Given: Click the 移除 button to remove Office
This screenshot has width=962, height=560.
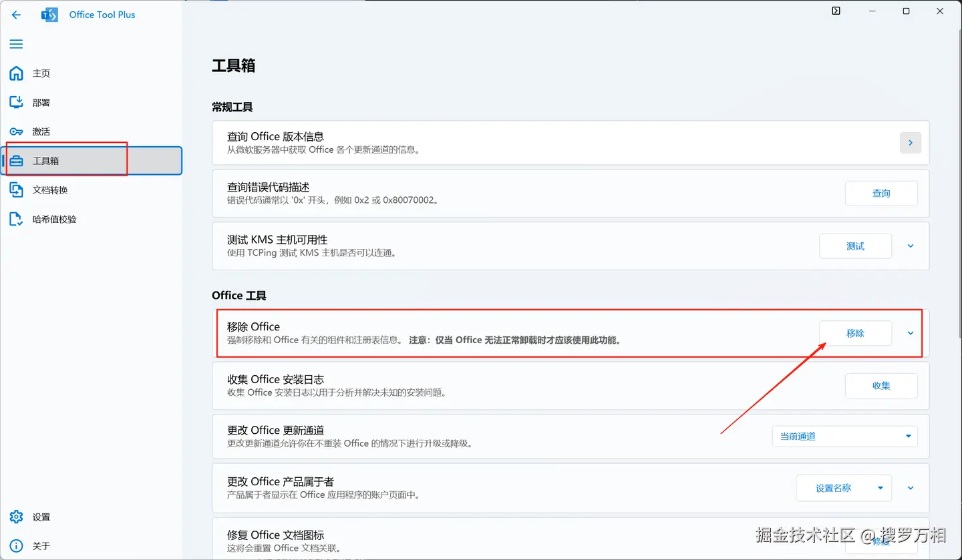Looking at the screenshot, I should (855, 333).
